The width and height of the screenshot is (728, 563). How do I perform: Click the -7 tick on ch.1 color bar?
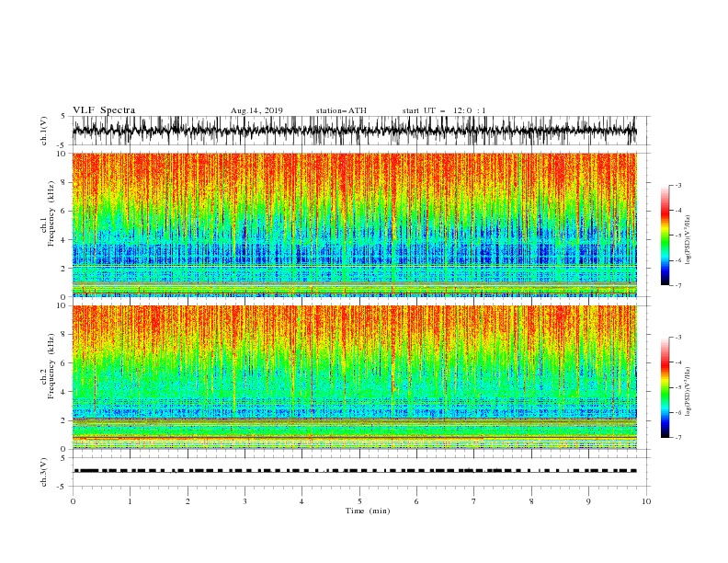tap(677, 285)
